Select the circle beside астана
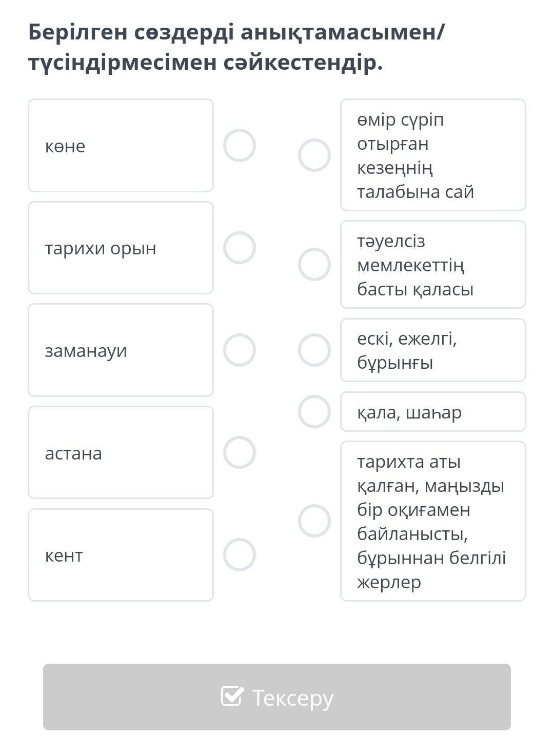The image size is (554, 756). point(240,452)
